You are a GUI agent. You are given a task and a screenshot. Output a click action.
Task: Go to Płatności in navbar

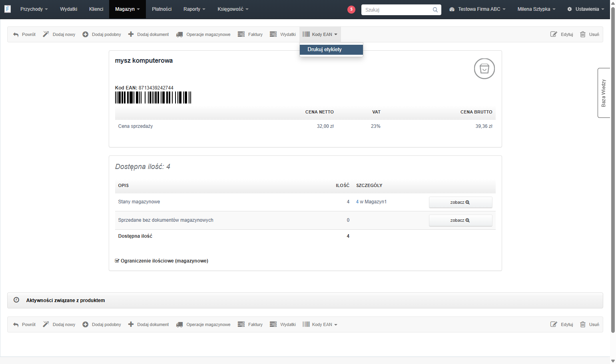[x=162, y=9]
